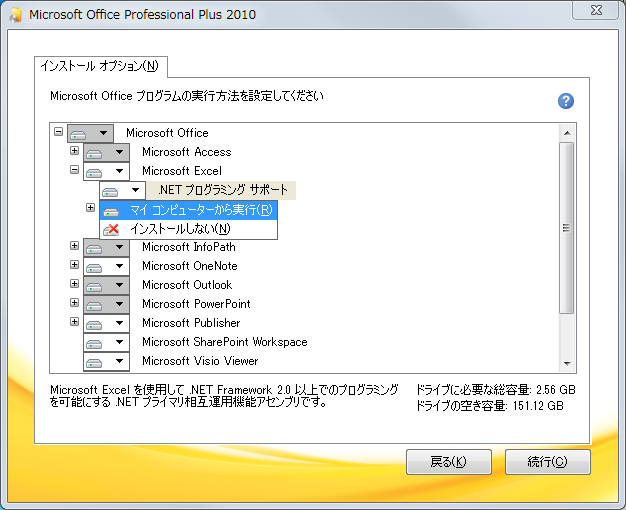
Task: Click the 戻る(K) button
Action: coord(449,462)
